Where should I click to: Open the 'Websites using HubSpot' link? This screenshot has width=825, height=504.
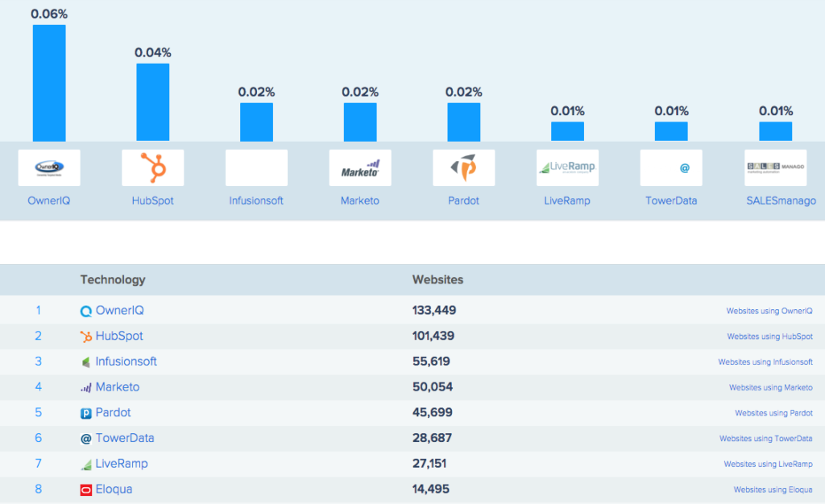click(x=769, y=337)
